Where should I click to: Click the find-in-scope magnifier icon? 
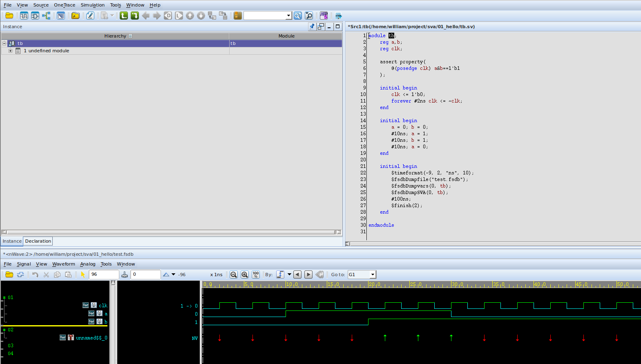(309, 16)
